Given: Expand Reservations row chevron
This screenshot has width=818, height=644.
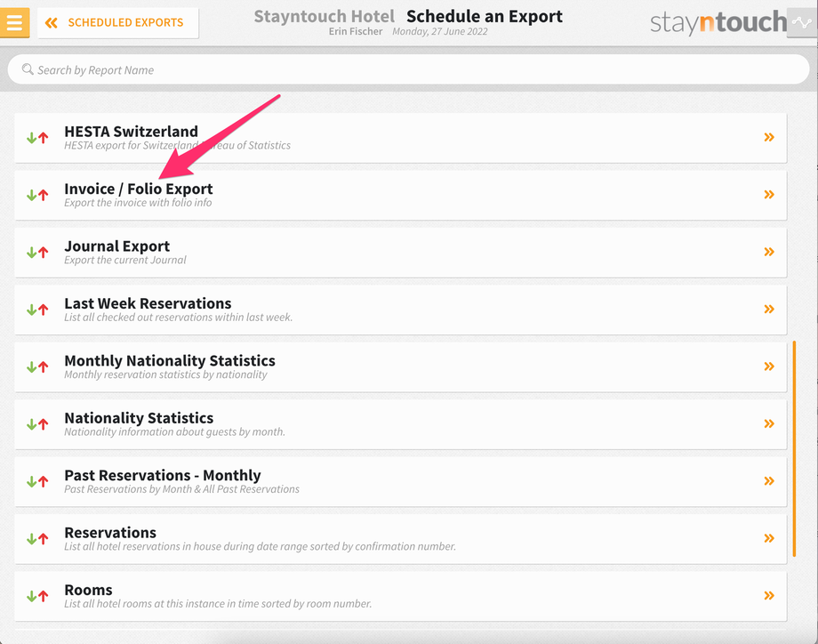Looking at the screenshot, I should (769, 538).
